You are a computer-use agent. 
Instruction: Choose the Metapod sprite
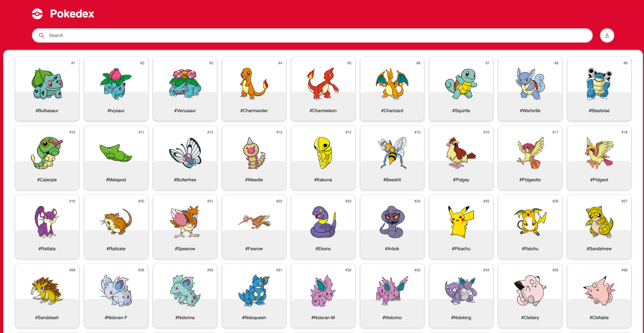click(116, 153)
